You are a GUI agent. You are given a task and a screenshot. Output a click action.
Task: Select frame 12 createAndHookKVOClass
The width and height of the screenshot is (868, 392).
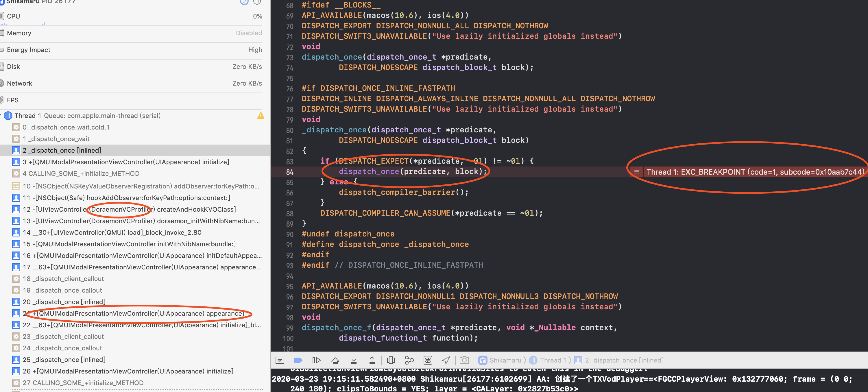tap(135, 209)
